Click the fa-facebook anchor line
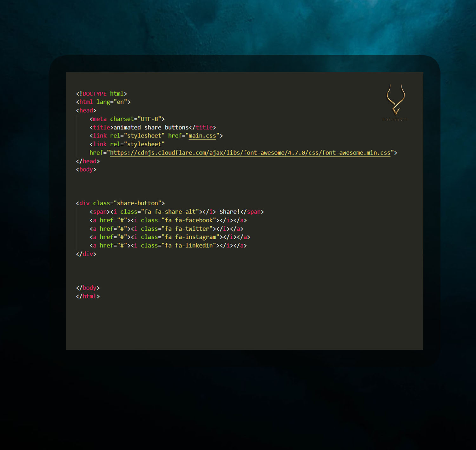This screenshot has height=450, width=476. tap(168, 220)
